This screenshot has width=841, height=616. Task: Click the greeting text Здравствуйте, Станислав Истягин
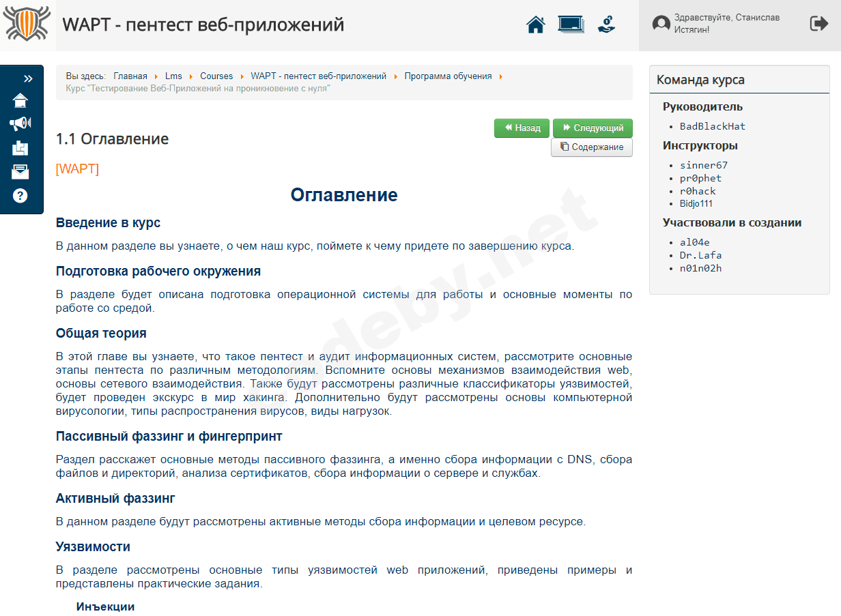point(727,24)
